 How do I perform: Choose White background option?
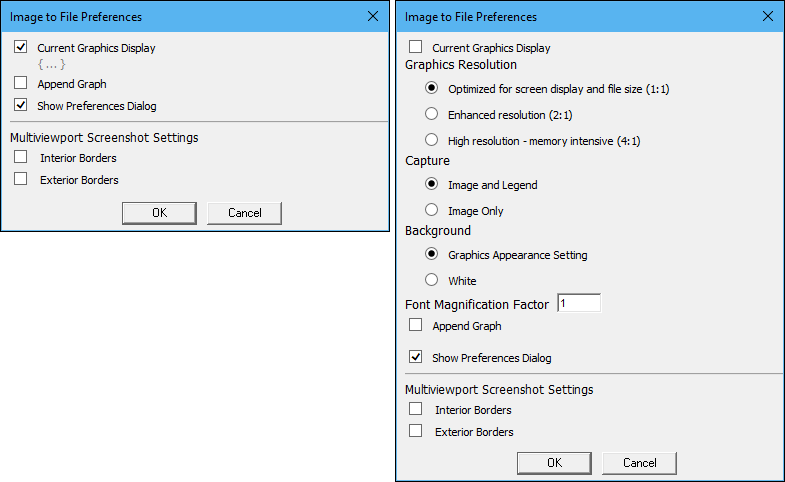[x=432, y=280]
